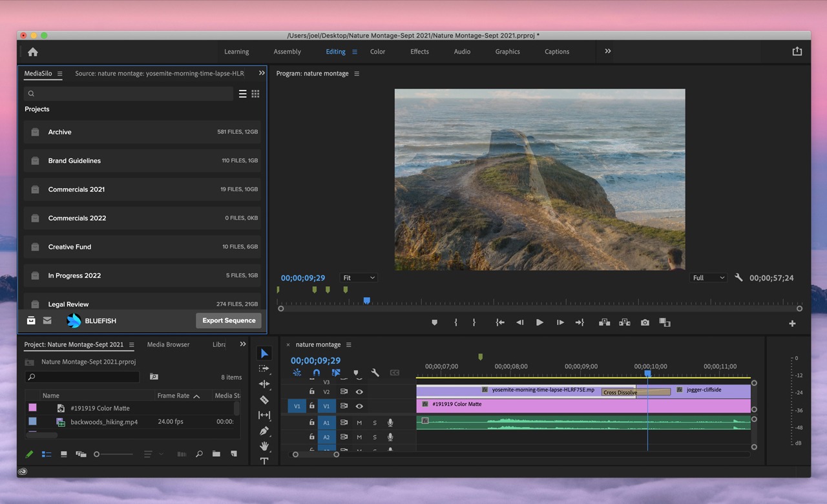Click the Add Marker button in Program monitor

[x=434, y=322]
